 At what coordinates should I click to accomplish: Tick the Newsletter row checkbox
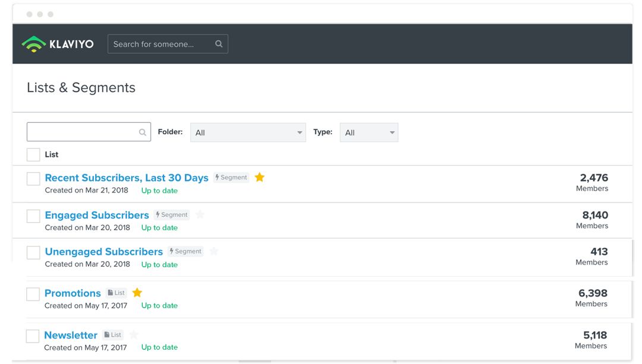point(33,336)
